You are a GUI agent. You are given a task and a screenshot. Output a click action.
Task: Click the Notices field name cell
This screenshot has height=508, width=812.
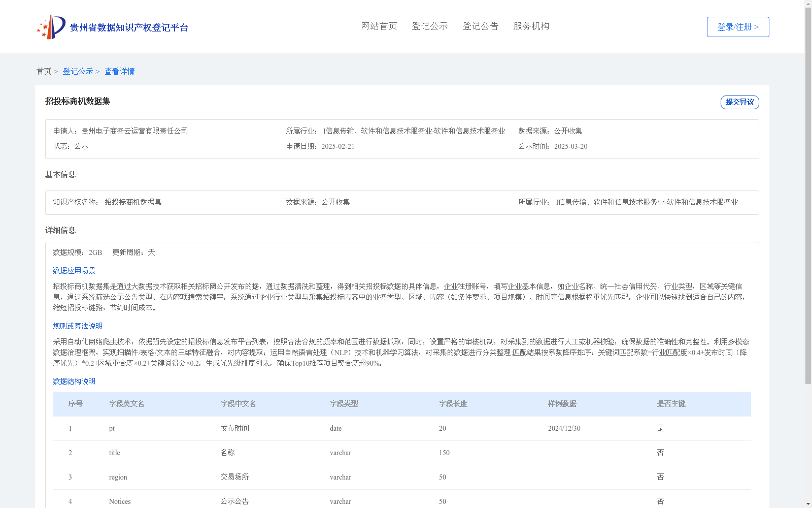point(120,501)
